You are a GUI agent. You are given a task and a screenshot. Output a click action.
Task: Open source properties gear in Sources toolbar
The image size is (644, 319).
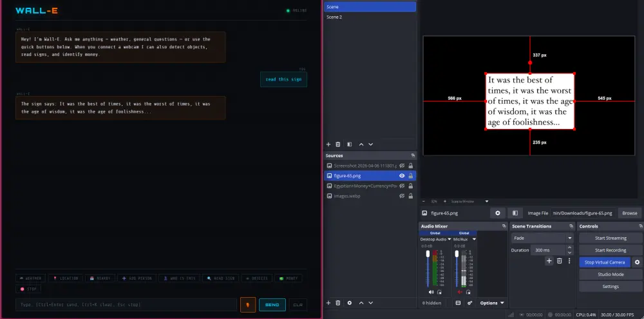pyautogui.click(x=350, y=303)
